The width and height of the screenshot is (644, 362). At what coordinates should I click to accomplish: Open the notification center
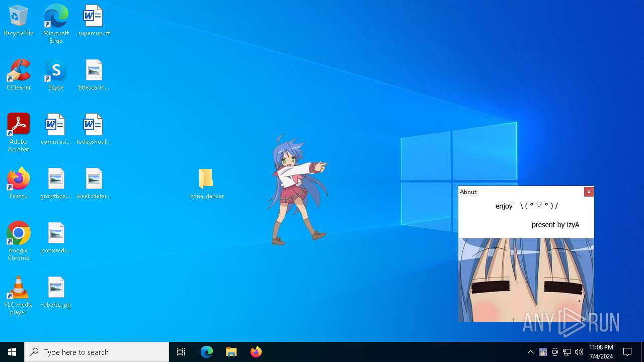click(627, 352)
